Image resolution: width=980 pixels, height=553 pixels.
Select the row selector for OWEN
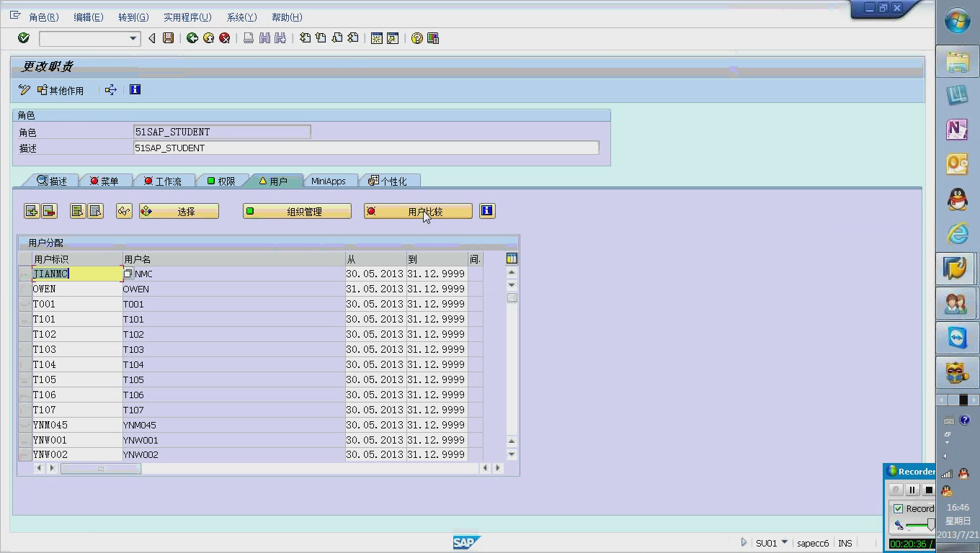coord(25,289)
